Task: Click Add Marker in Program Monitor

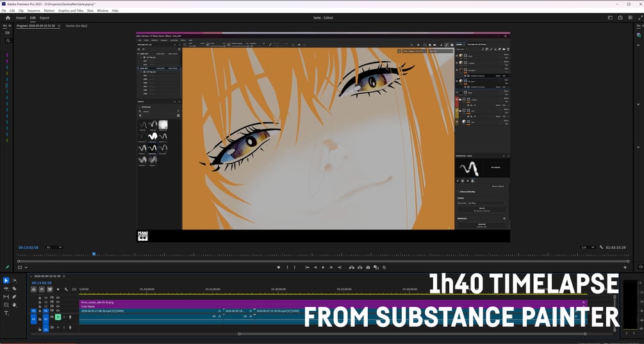Action: pyautogui.click(x=279, y=267)
